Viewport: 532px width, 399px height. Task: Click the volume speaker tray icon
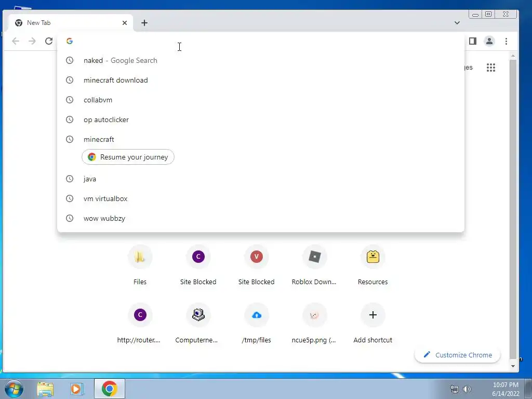467,389
